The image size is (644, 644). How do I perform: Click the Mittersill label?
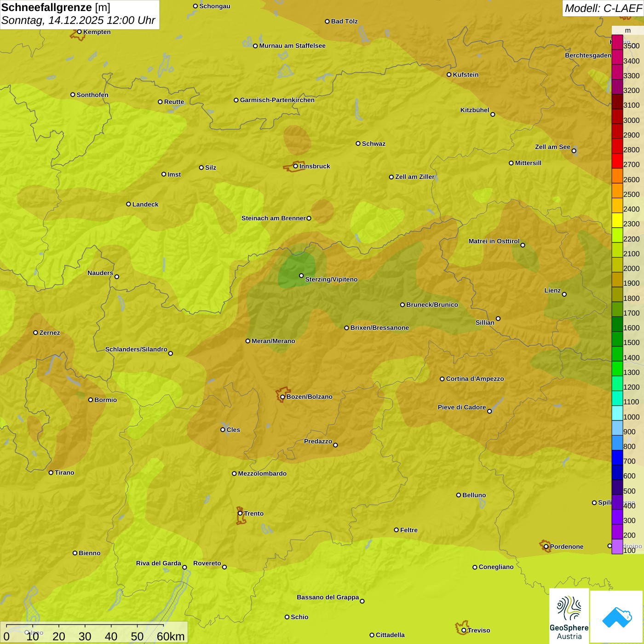(x=528, y=163)
